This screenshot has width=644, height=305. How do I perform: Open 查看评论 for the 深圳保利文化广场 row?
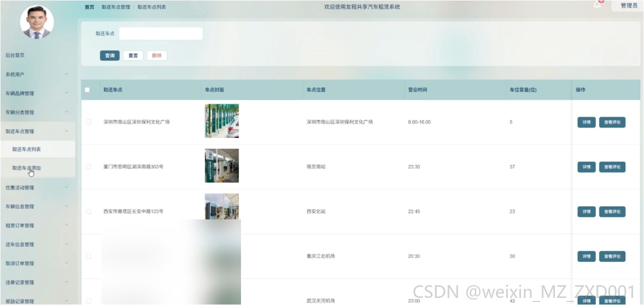612,122
